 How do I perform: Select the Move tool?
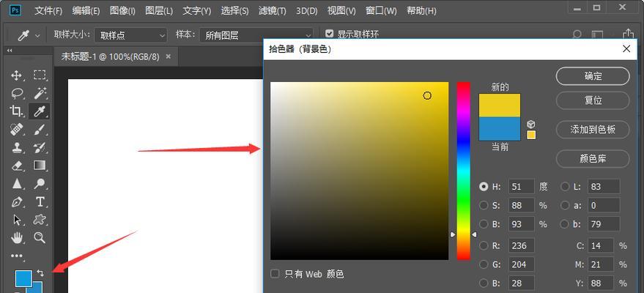click(x=16, y=75)
